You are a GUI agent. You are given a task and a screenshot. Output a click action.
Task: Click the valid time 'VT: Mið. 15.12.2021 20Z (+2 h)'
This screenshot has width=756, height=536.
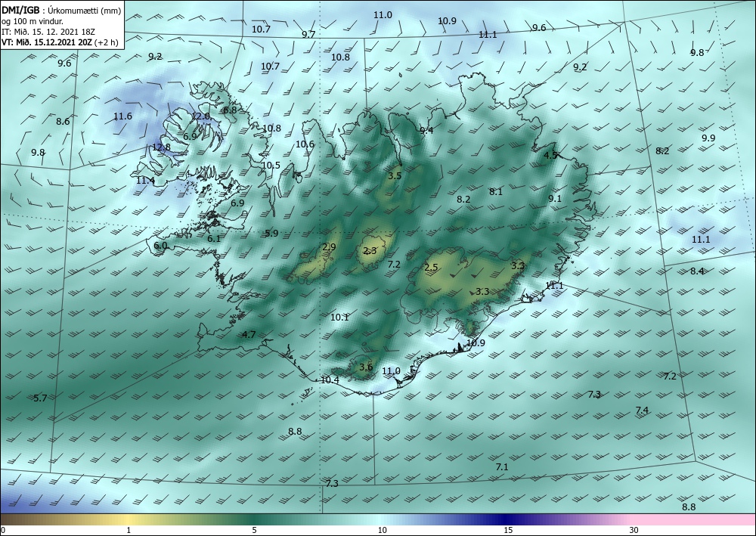pos(60,42)
